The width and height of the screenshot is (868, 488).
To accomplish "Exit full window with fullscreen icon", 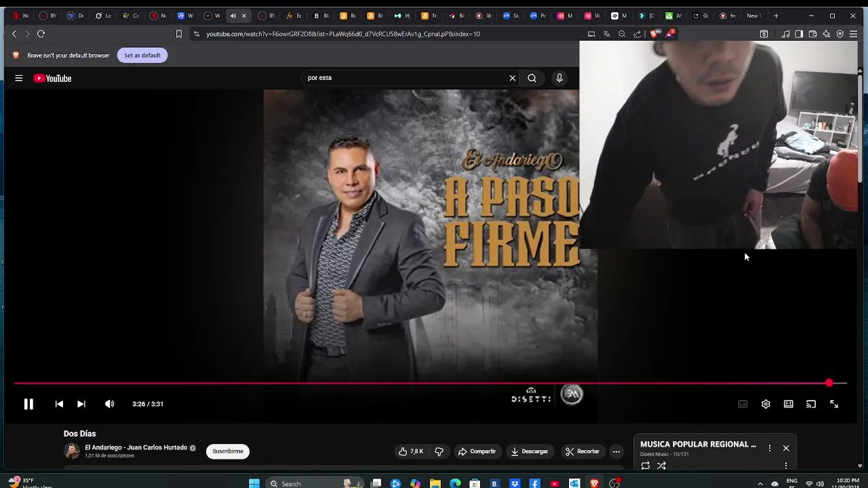I will pyautogui.click(x=834, y=404).
